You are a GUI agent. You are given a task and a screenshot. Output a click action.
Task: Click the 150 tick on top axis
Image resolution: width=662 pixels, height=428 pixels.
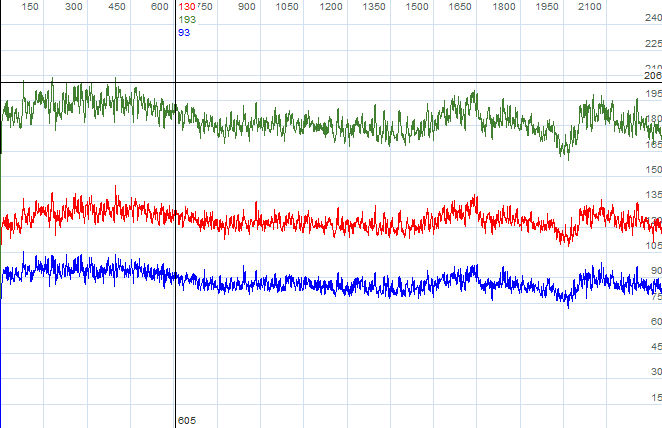(x=30, y=7)
